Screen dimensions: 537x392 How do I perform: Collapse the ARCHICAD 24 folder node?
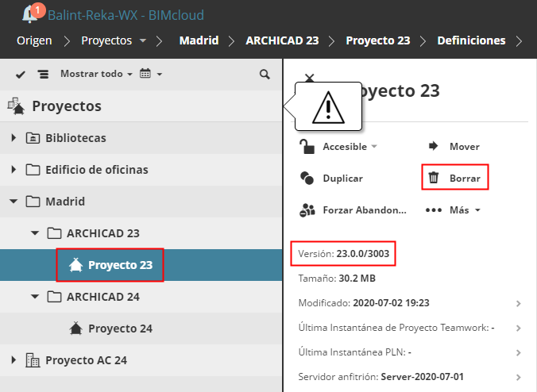click(x=35, y=297)
